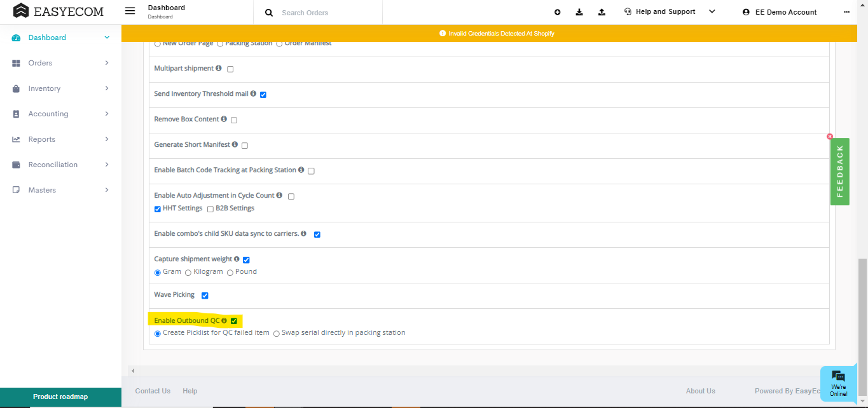Open the Help and Support dropdown arrow
This screenshot has width=868, height=408.
[712, 11]
